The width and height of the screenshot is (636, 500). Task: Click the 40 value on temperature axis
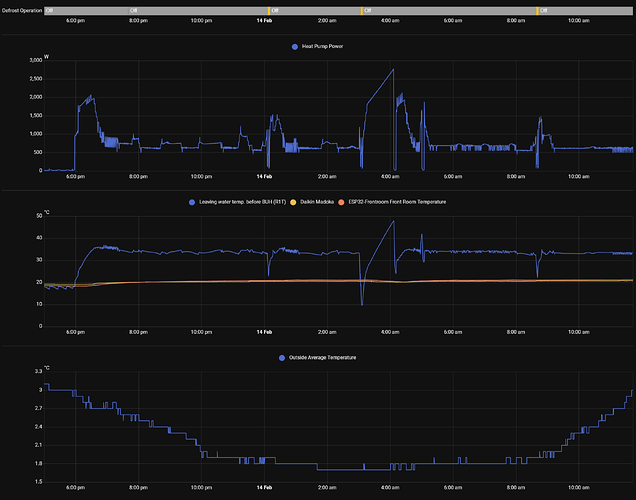(x=39, y=238)
